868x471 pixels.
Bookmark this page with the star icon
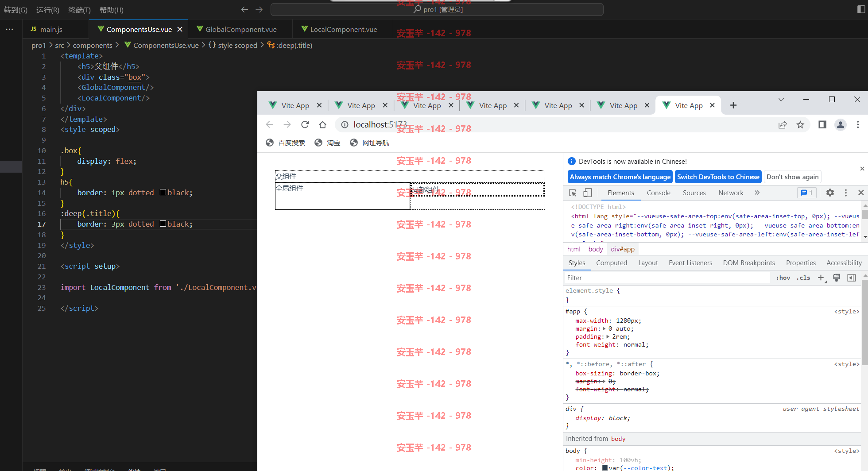tap(800, 125)
